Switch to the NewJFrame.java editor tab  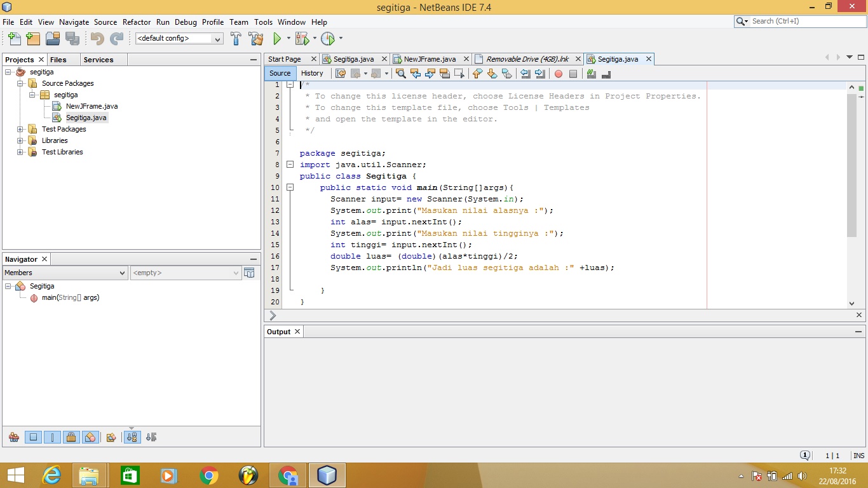[430, 59]
